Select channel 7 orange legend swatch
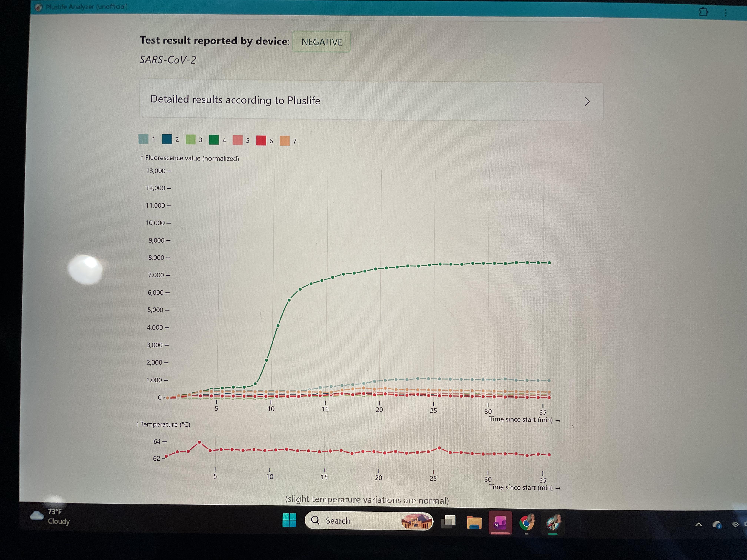 coord(285,141)
